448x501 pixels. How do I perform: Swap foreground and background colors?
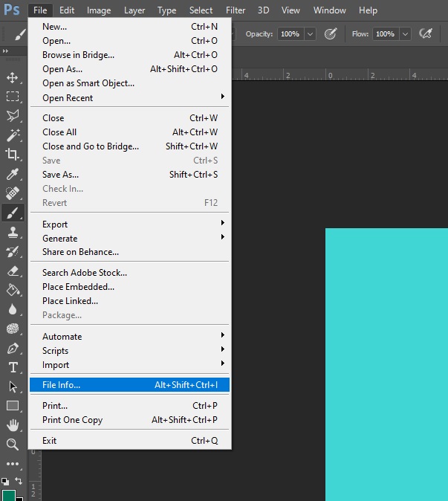coord(19,481)
